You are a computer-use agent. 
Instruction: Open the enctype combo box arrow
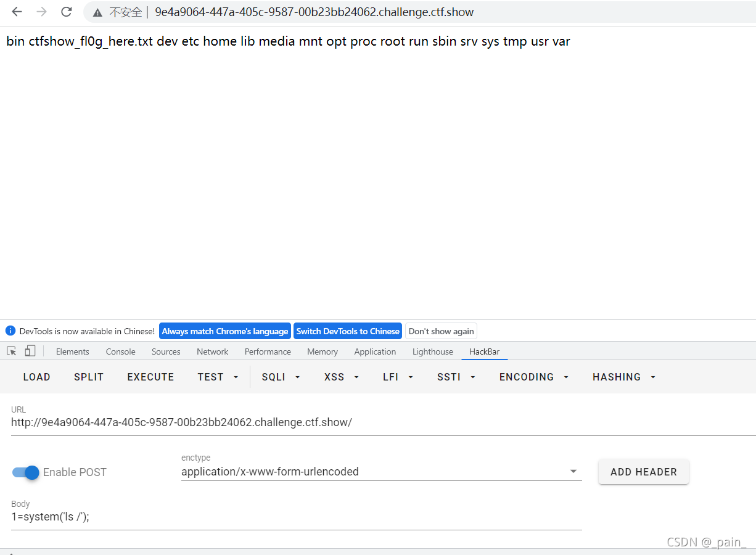coord(573,472)
